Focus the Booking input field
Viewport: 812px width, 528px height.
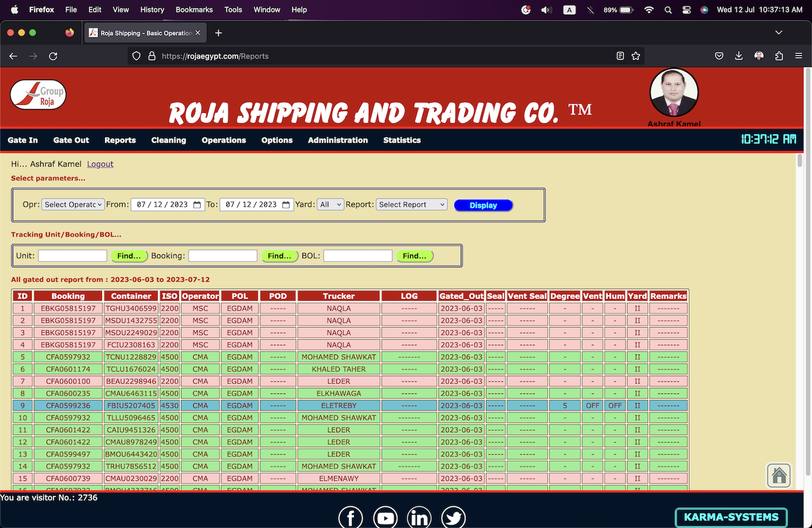223,255
